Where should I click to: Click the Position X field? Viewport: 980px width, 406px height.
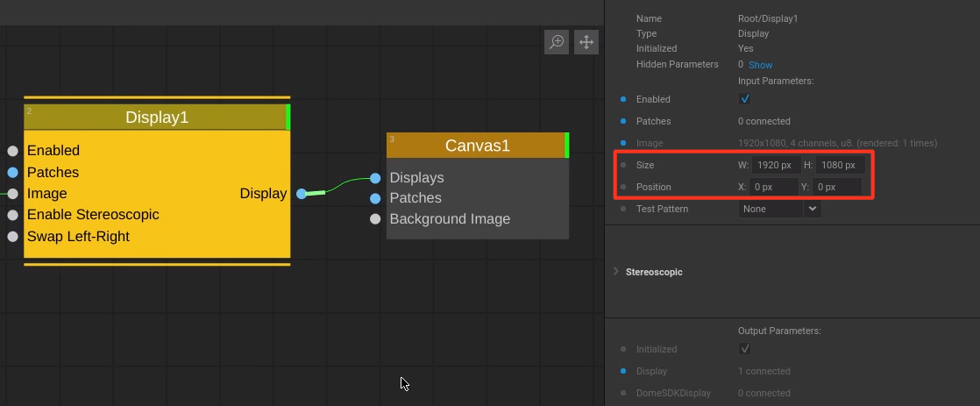click(774, 187)
